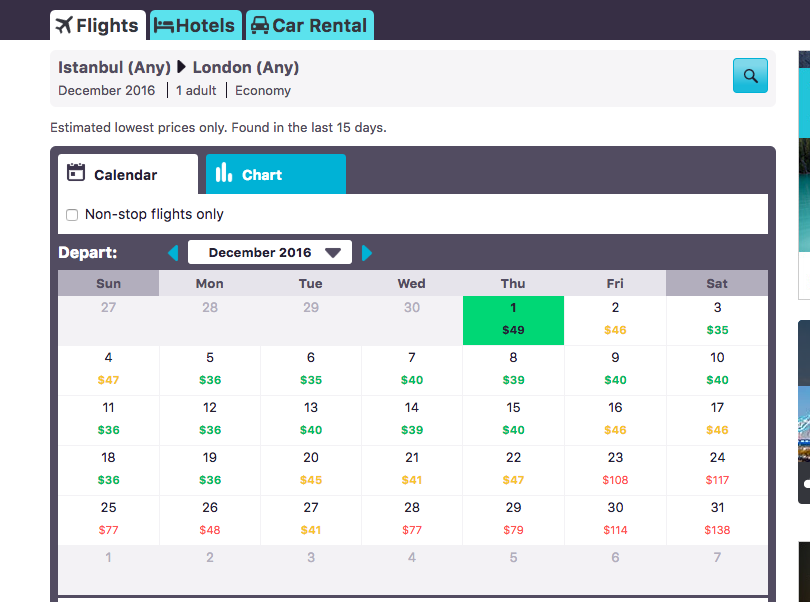
Task: Select December 6 departure date
Action: click(x=311, y=369)
